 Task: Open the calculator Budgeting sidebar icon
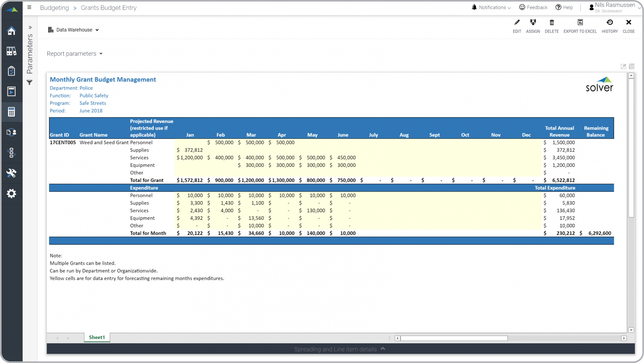click(11, 112)
